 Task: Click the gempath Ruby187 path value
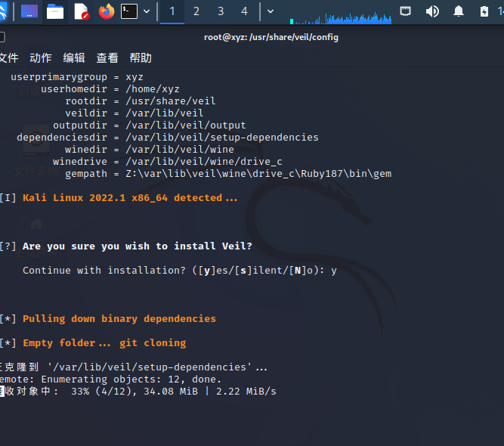pyautogui.click(x=258, y=174)
